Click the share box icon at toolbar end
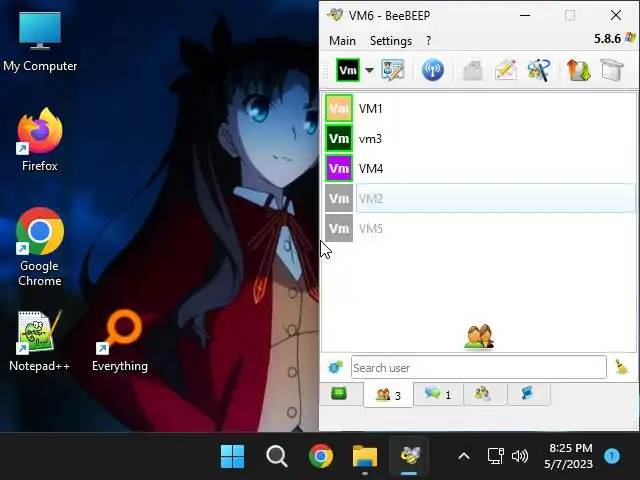640x480 pixels. pos(611,70)
